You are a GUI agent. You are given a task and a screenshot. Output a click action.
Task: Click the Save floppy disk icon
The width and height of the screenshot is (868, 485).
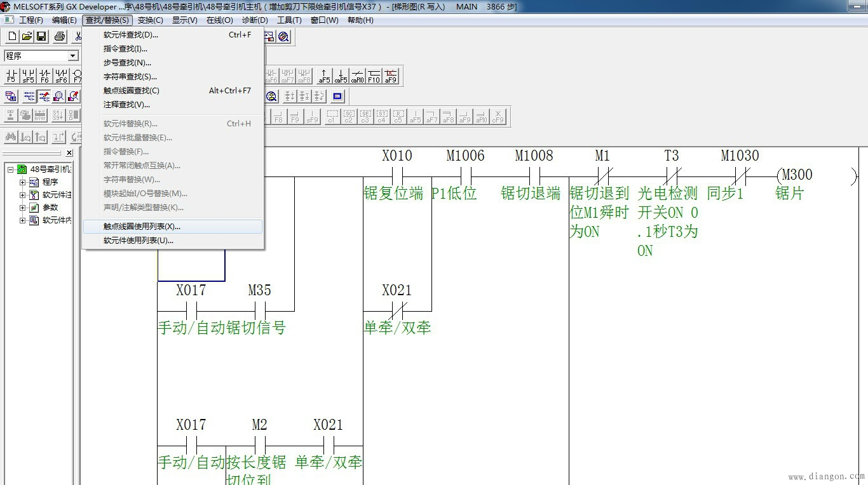click(x=41, y=37)
